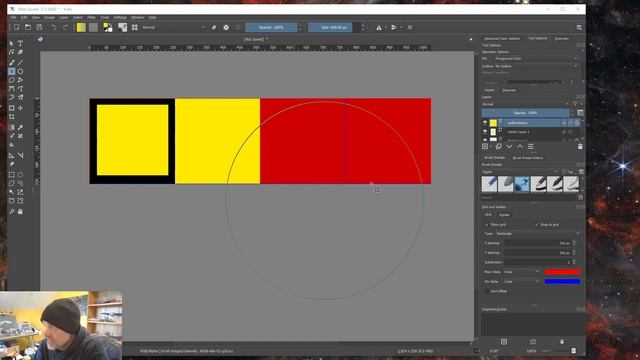This screenshot has height=360, width=640.
Task: Open the brush tag filter dropdown
Action: 520,172
